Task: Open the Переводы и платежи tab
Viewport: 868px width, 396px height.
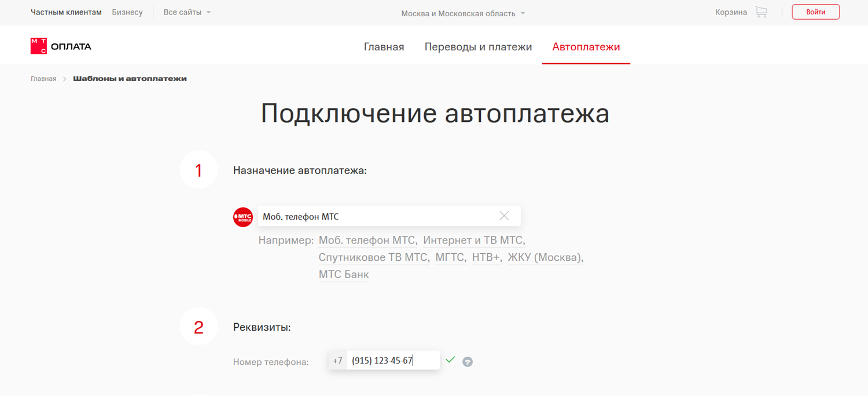Action: point(478,47)
